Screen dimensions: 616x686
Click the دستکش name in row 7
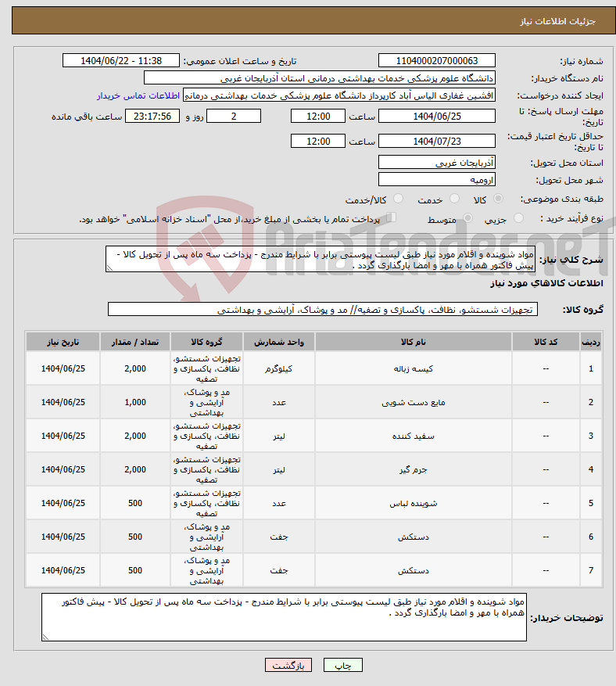[414, 570]
